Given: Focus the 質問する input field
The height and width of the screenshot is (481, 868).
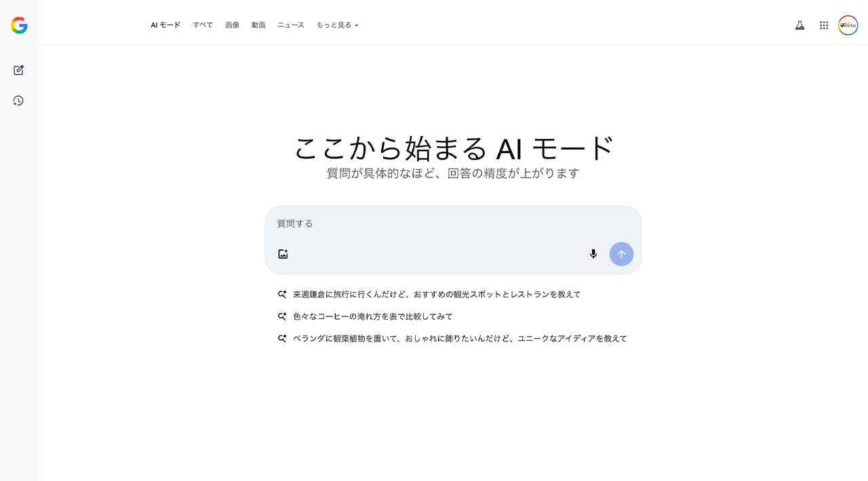Looking at the screenshot, I should (453, 224).
